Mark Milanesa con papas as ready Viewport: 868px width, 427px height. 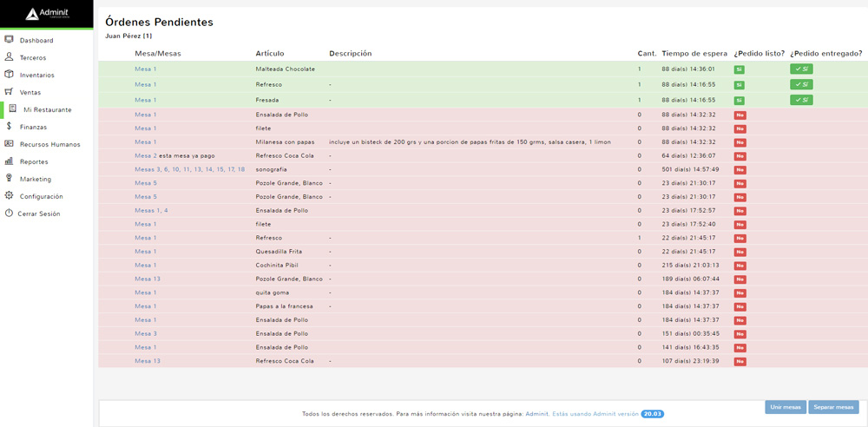740,142
